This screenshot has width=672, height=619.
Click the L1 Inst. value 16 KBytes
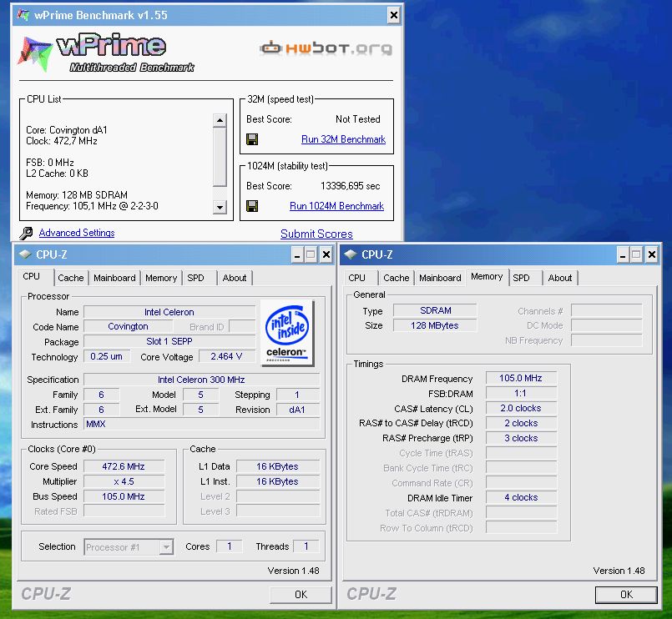point(277,481)
